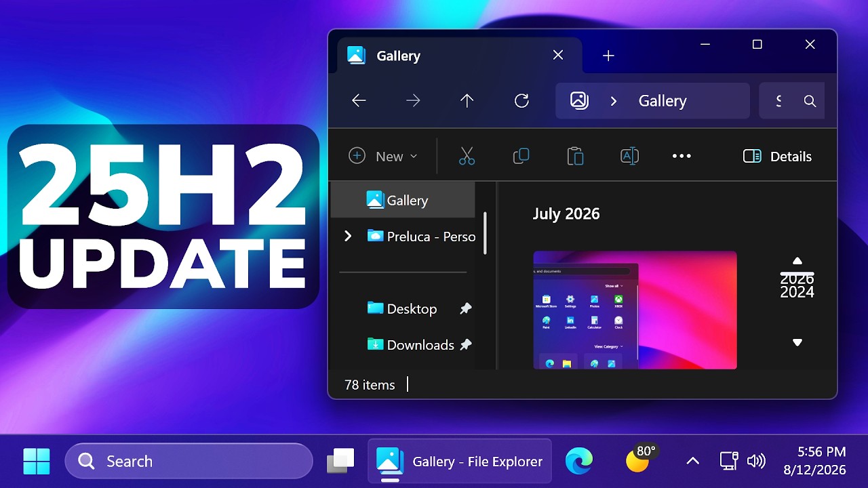Go back with the left arrow

359,101
